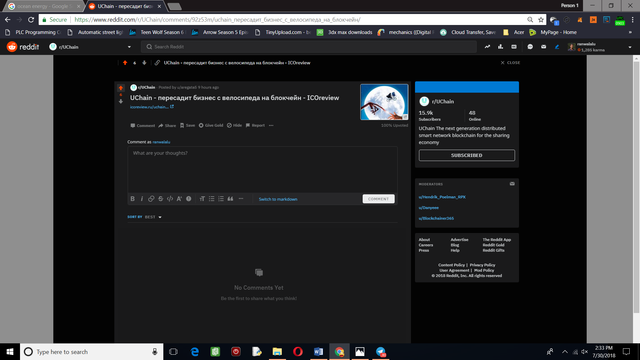Open moderator u/Hendrik_Poelman_RPX profile
This screenshot has width=640, height=360.
442,197
